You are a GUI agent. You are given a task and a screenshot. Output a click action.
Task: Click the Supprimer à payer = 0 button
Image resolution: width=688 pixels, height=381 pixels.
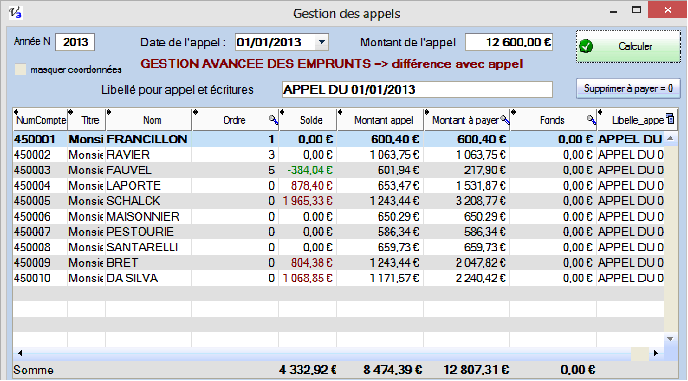628,88
